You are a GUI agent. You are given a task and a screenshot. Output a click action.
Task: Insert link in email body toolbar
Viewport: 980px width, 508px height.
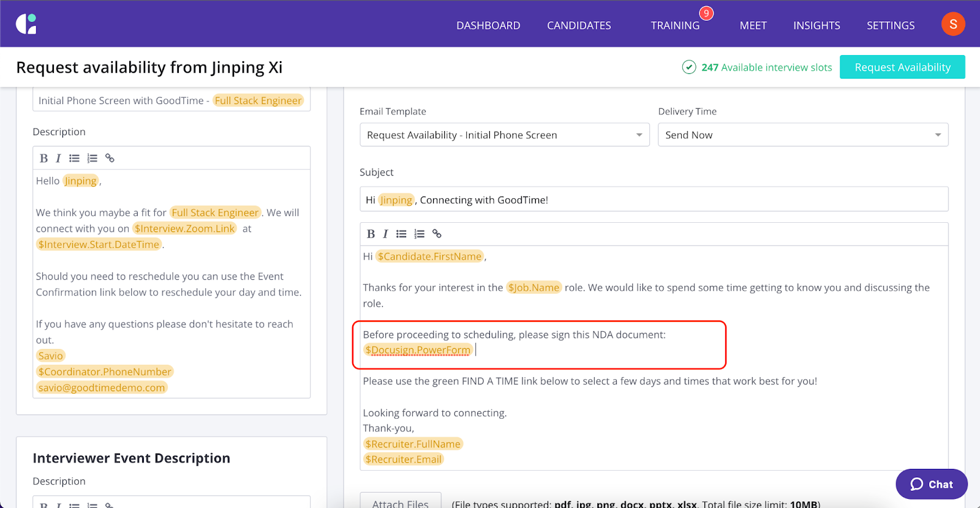coord(437,234)
